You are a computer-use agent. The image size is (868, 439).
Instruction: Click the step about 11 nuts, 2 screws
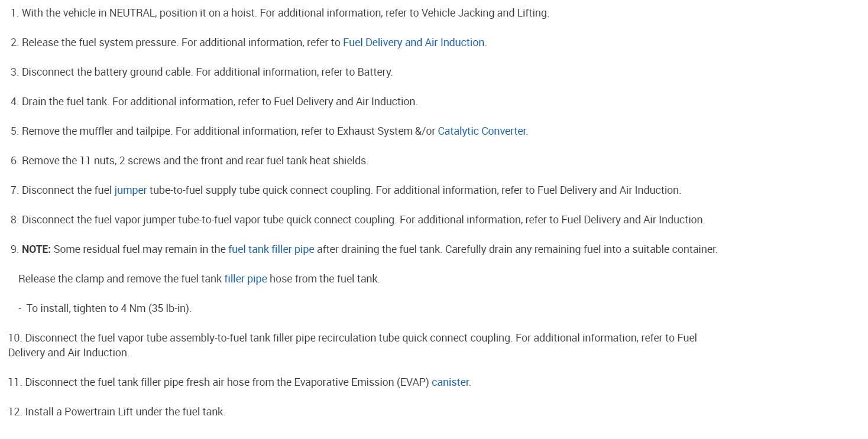click(x=195, y=161)
